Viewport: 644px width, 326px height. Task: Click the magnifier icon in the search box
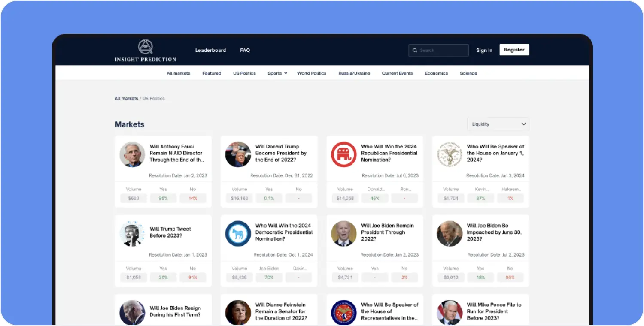(415, 51)
